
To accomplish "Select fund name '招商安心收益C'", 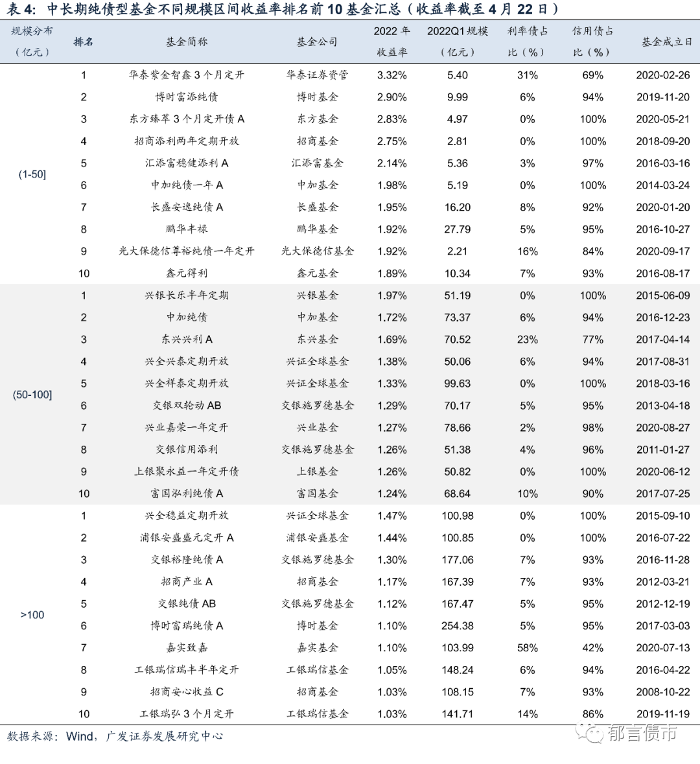I will 187,692.
